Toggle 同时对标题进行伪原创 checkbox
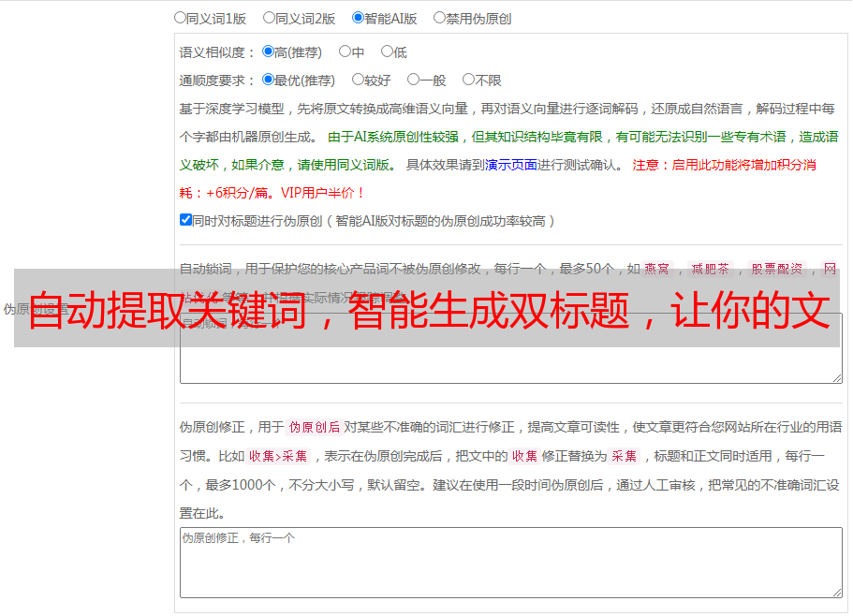 click(185, 220)
